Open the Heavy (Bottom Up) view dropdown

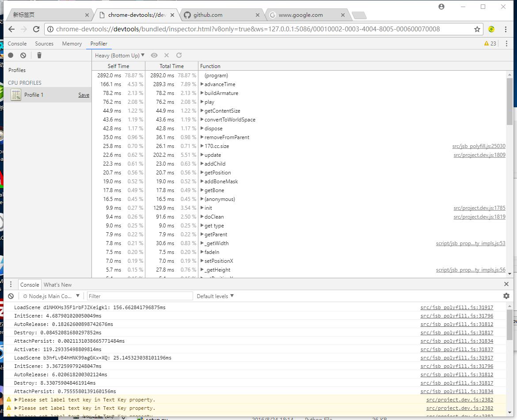tap(120, 55)
